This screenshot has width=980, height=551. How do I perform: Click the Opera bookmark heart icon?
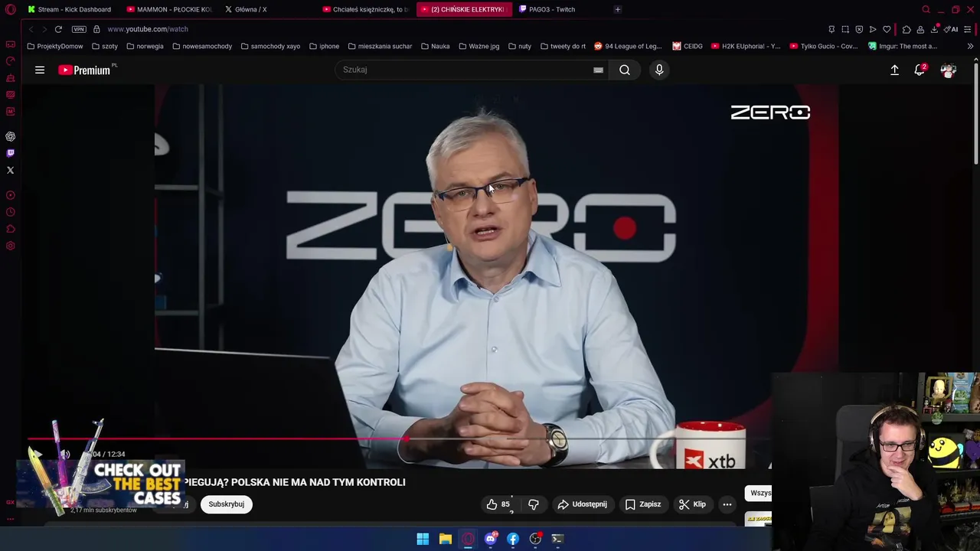click(887, 29)
